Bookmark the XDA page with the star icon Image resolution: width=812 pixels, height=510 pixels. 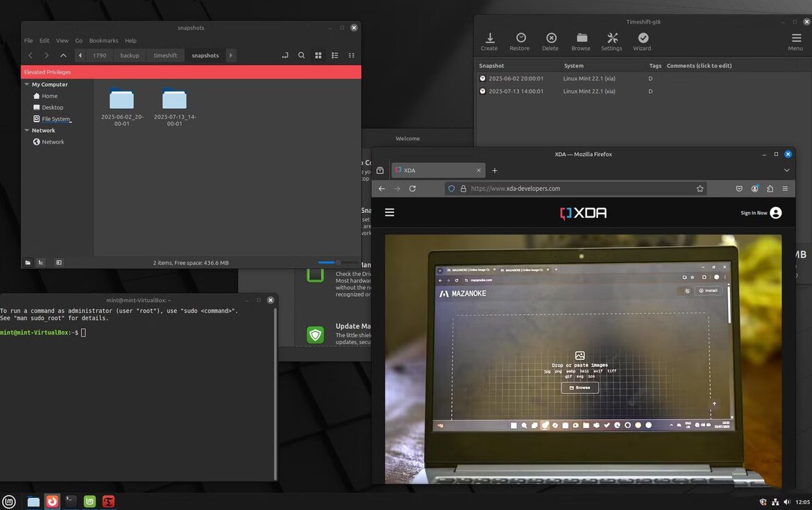(700, 188)
